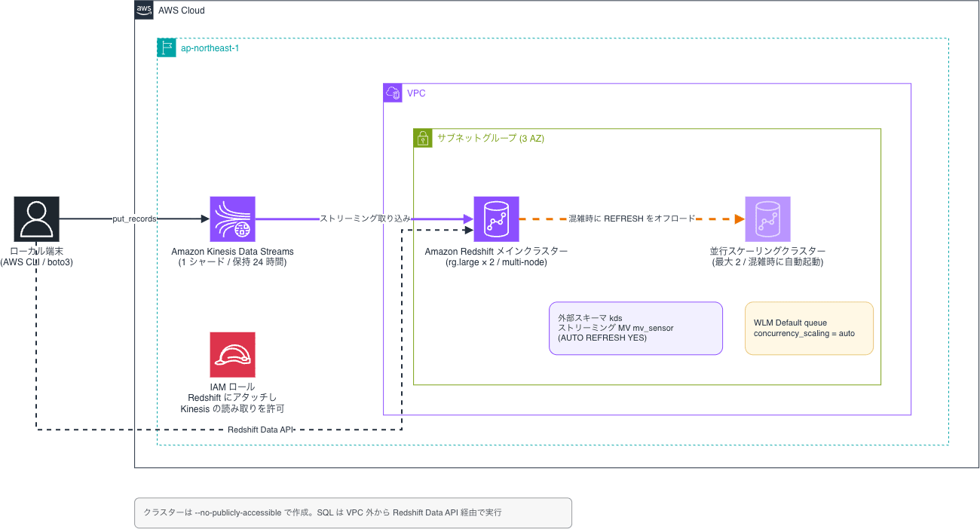The width and height of the screenshot is (980, 529).
Task: Click the --no-publicly-accessible footnote box
Action: click(353, 512)
